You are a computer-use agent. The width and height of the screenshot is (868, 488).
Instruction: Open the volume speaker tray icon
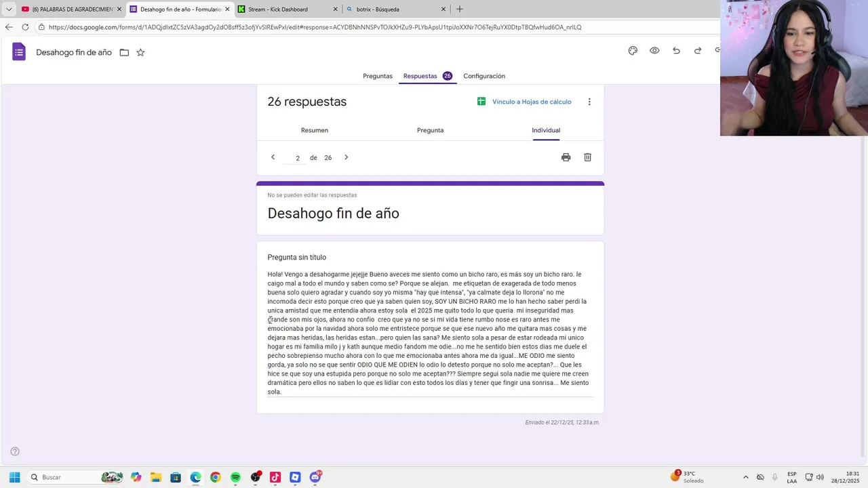click(x=820, y=477)
